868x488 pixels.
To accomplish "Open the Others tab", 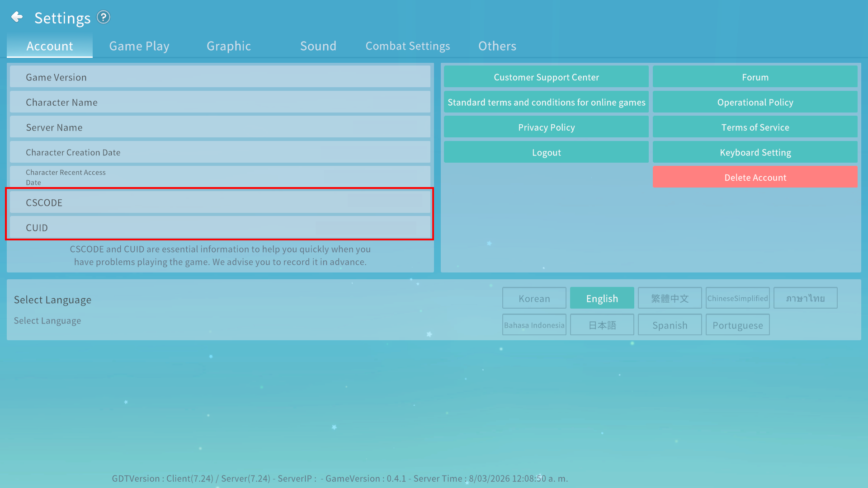I will click(497, 46).
